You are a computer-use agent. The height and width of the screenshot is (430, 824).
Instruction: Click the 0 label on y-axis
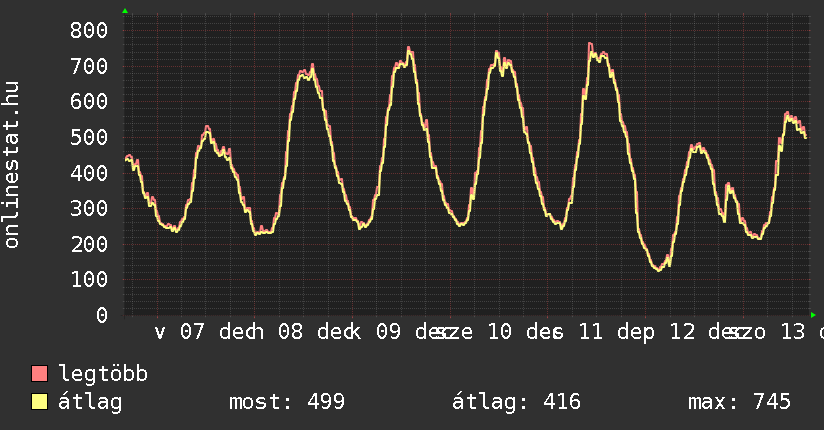[101, 316]
